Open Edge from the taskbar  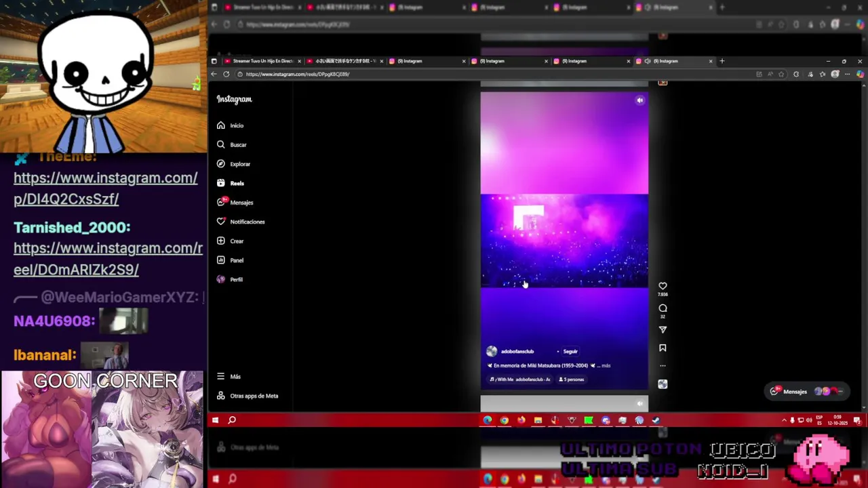488,420
